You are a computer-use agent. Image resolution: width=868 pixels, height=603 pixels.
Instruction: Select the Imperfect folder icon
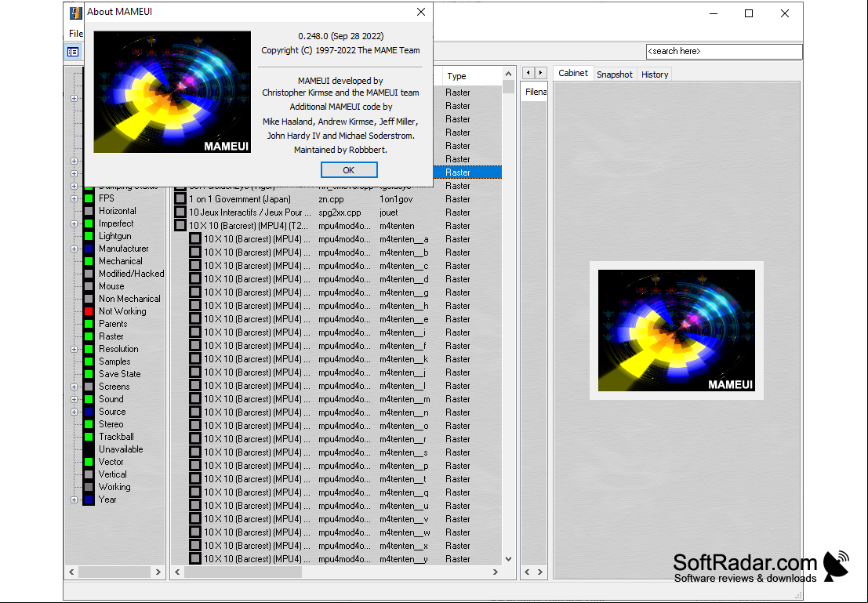click(89, 223)
